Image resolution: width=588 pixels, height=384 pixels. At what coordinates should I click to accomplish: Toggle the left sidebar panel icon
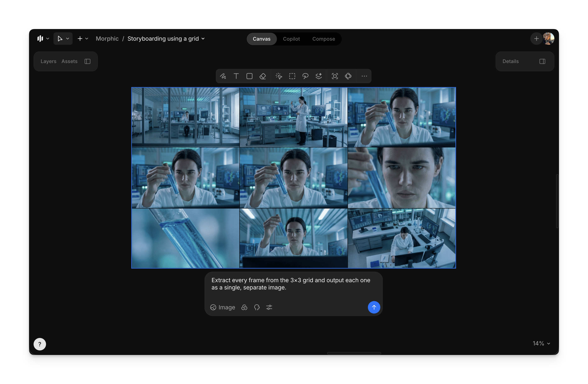coord(87,61)
